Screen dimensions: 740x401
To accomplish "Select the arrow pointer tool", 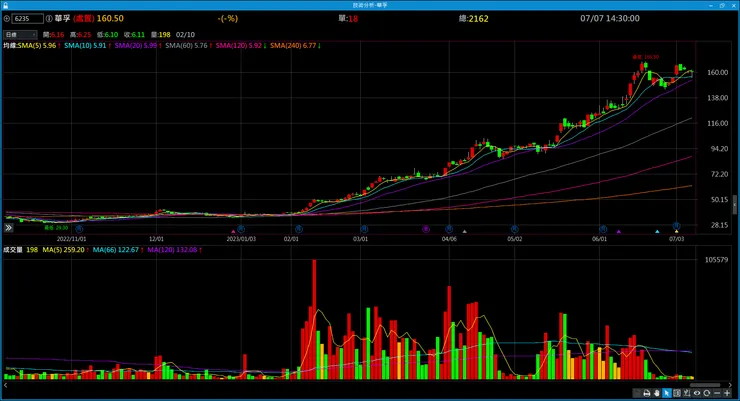I will (x=667, y=393).
